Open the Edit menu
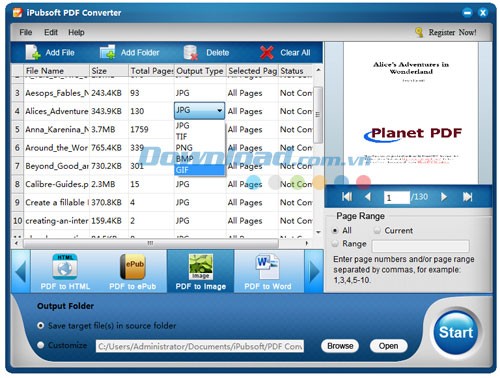The height and width of the screenshot is (378, 500). 51,32
